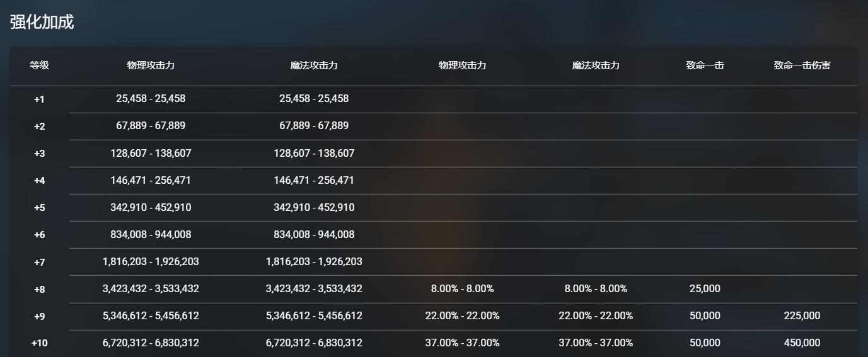The image size is (868, 357).
Task: Click 物理攻击力 cell 25,458 - 25,458 in row +1
Action: [x=151, y=99]
